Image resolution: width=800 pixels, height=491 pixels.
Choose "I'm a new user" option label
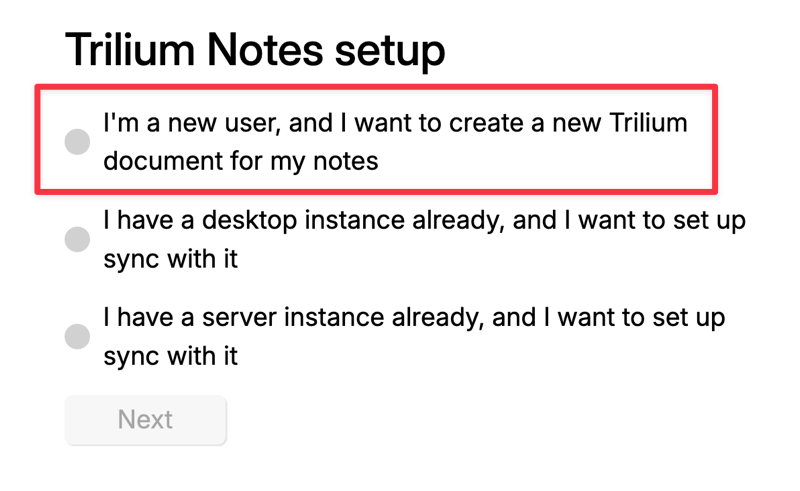click(395, 141)
